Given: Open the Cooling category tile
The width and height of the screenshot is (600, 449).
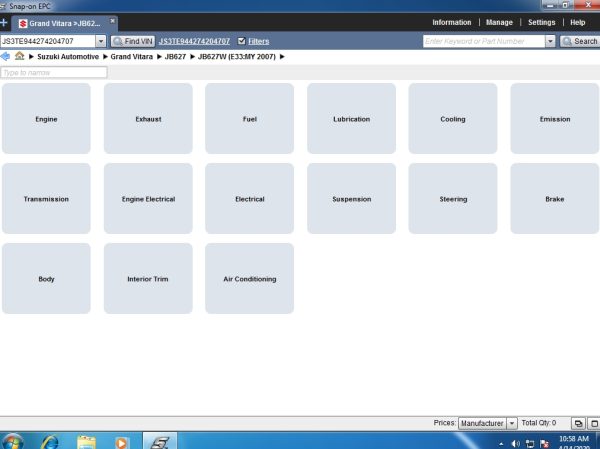Looking at the screenshot, I should click(x=453, y=119).
